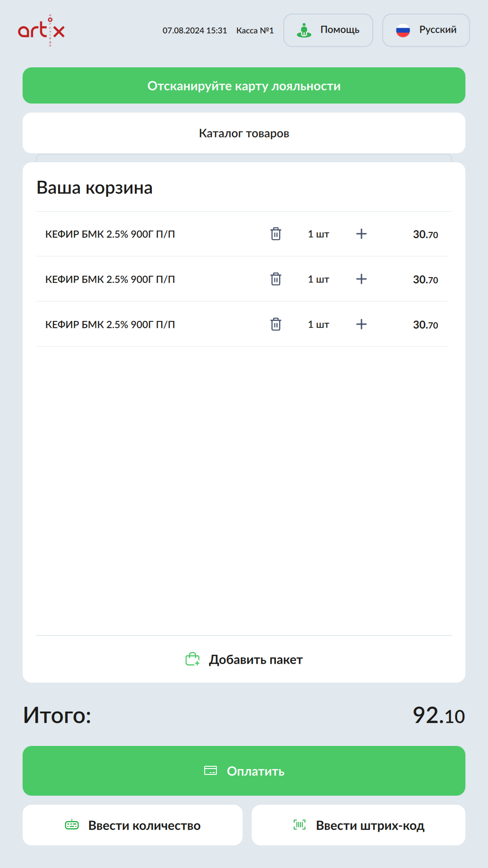Viewport: 488px width, 868px height.
Task: Open Ввести количество quantity entry
Action: pyautogui.click(x=132, y=825)
